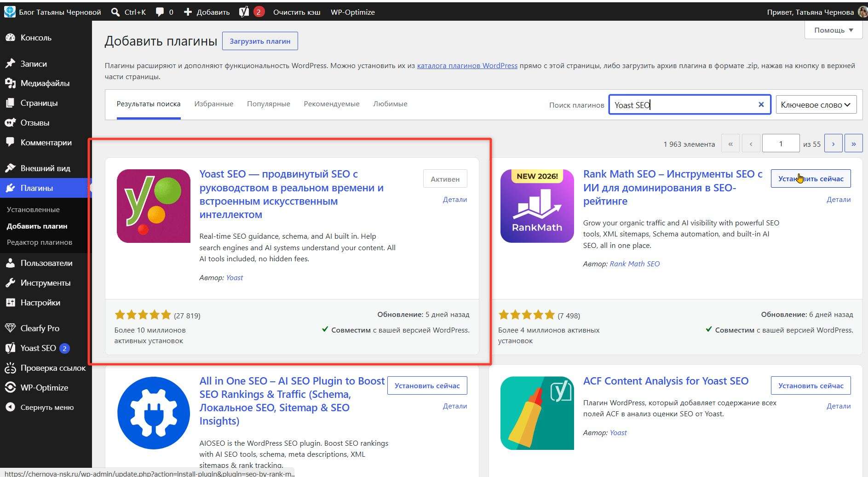Image resolution: width=868 pixels, height=477 pixels.
Task: Click the Внешний вид brush icon
Action: [x=10, y=168]
